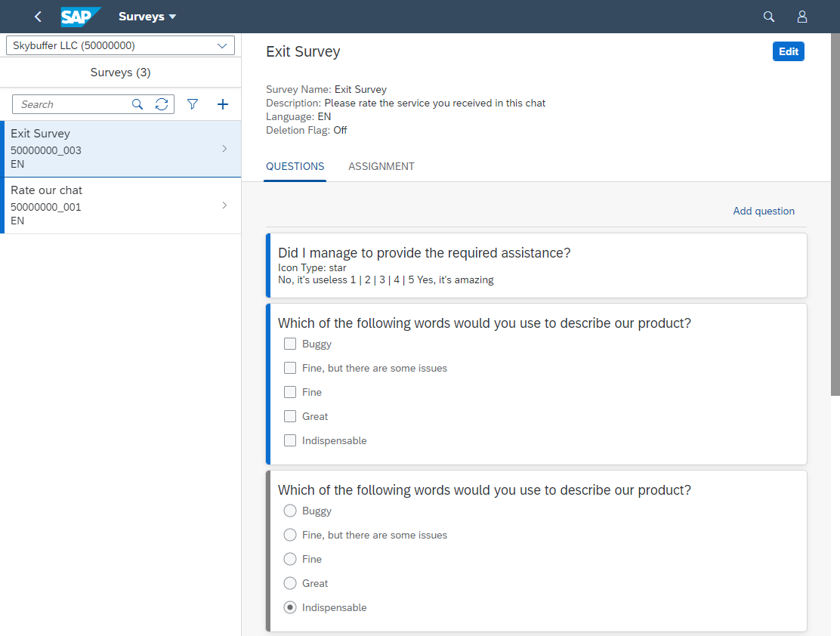Viewport: 840px width, 636px height.
Task: Click the 'Deletion Flag: Off' text
Action: [307, 130]
